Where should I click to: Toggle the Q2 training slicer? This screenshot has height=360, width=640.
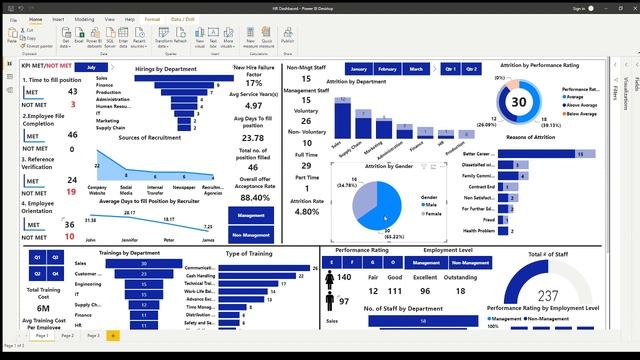[37, 273]
